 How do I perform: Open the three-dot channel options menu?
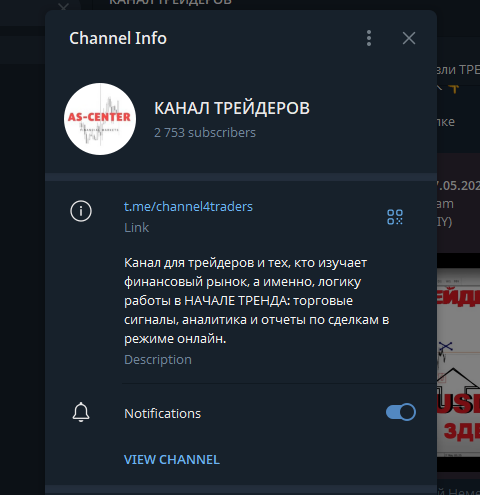coord(369,38)
